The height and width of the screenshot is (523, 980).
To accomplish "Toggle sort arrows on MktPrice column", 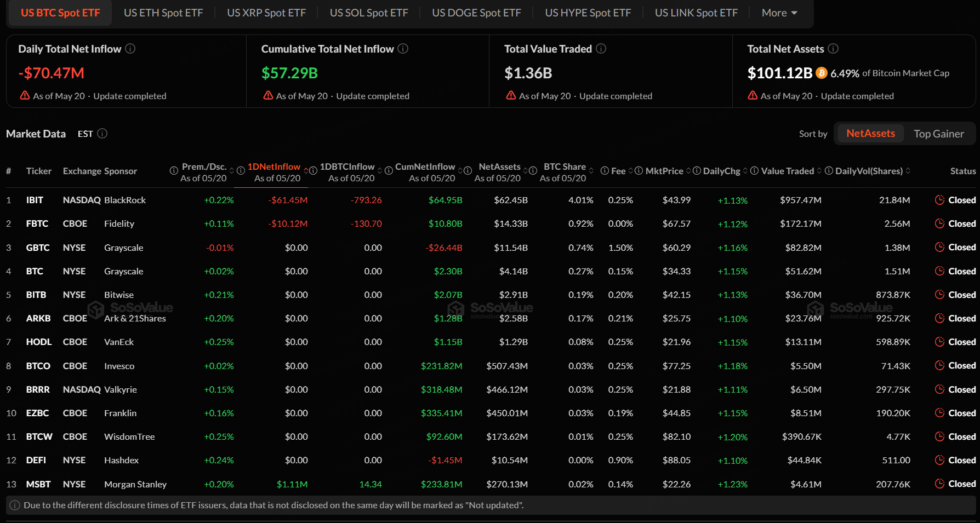I will coord(688,171).
